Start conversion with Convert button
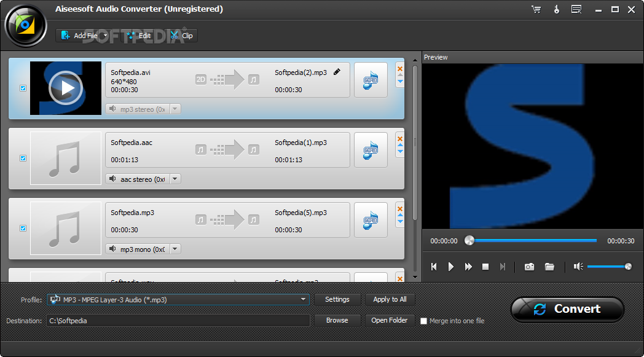 [x=567, y=309]
